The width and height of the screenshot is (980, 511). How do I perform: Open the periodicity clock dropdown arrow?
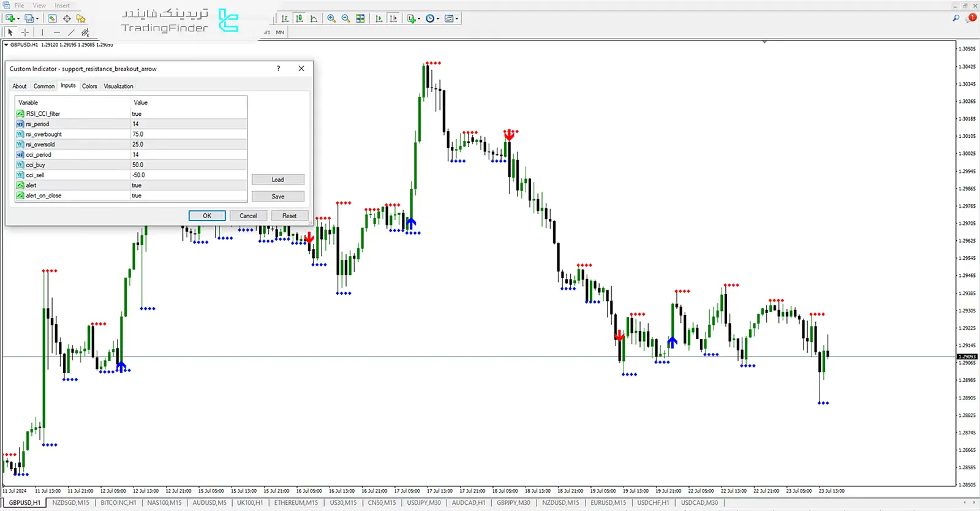[x=438, y=19]
